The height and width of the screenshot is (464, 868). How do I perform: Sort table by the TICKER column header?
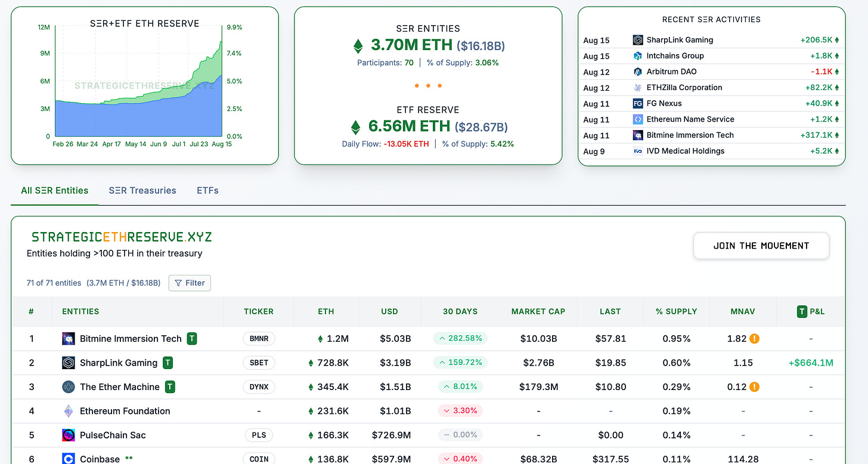pos(259,311)
